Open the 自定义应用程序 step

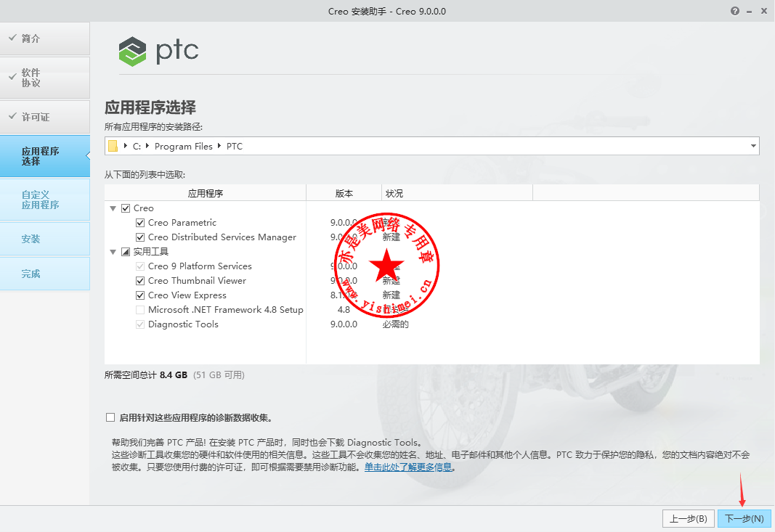45,200
